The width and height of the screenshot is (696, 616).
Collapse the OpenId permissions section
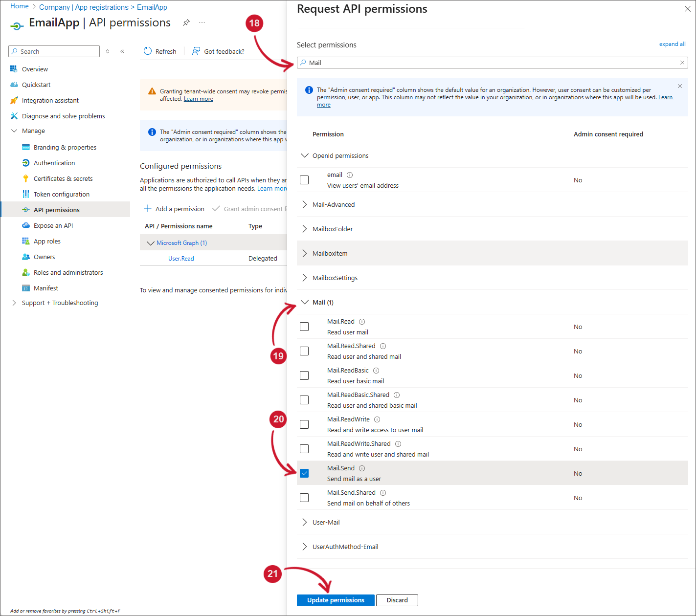(x=305, y=155)
